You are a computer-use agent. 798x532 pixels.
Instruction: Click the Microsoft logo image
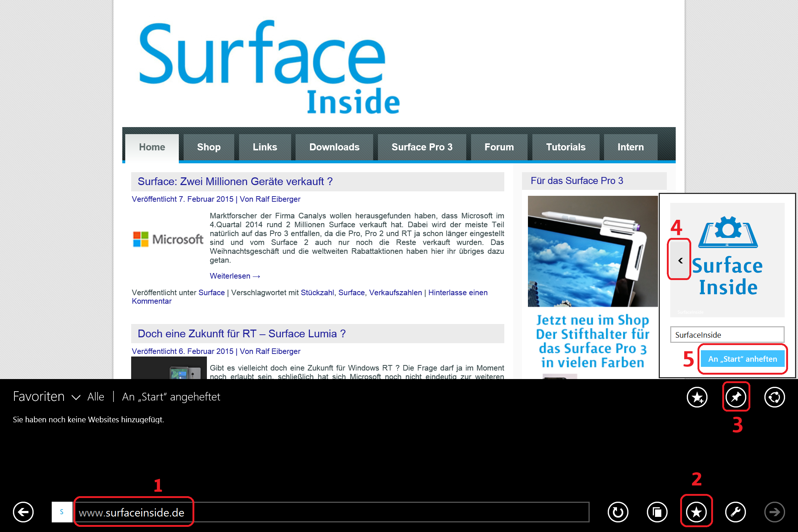point(168,239)
